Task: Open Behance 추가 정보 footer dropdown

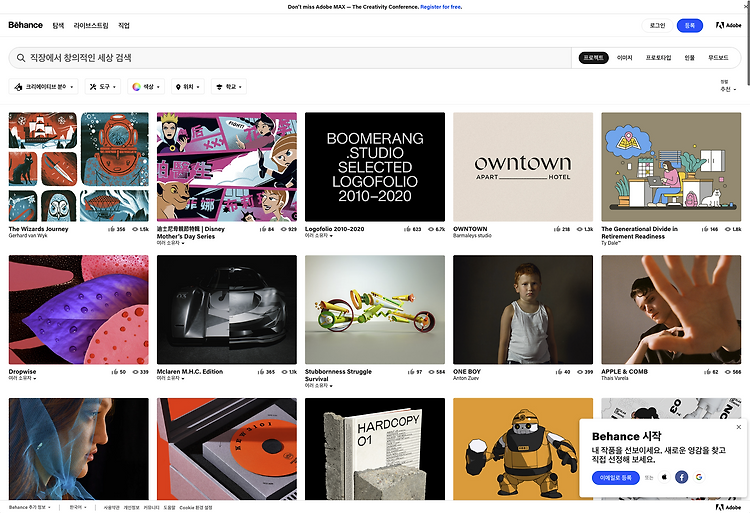Action: pos(29,507)
